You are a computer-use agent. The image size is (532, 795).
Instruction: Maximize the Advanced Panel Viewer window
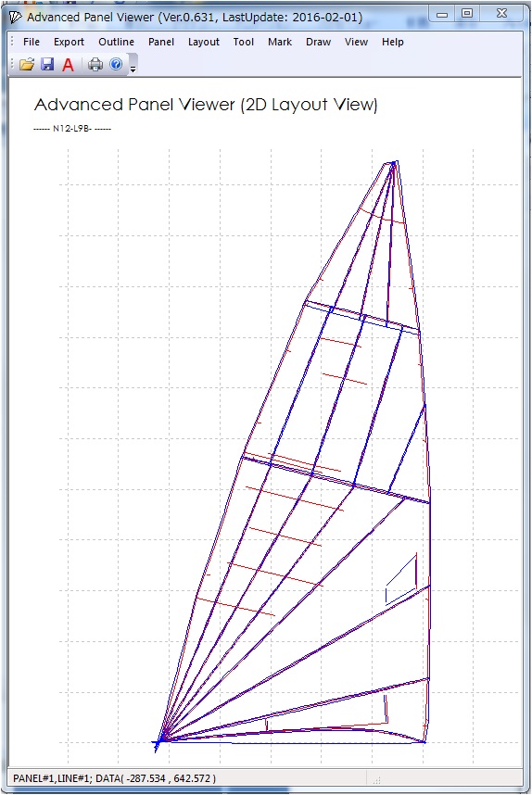click(x=467, y=14)
